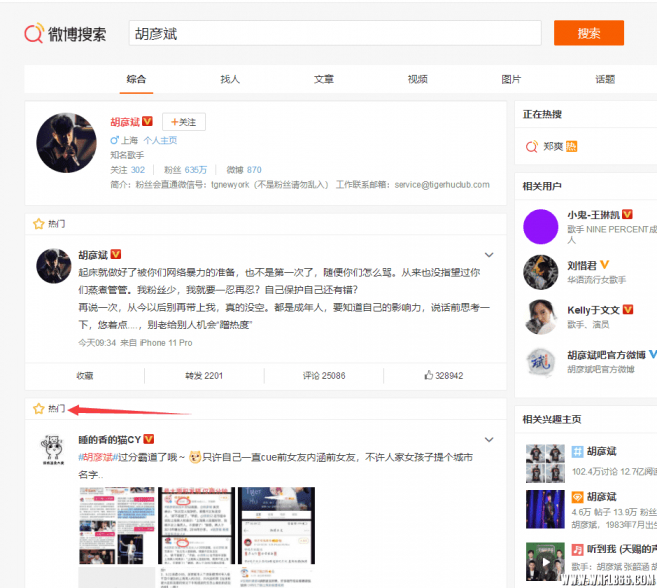
Task: Follow 胡彦斌 with the +关注 button
Action: pos(184,122)
